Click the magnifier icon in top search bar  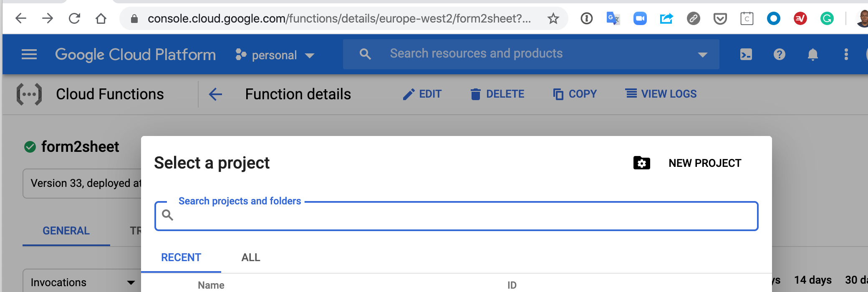click(x=365, y=54)
